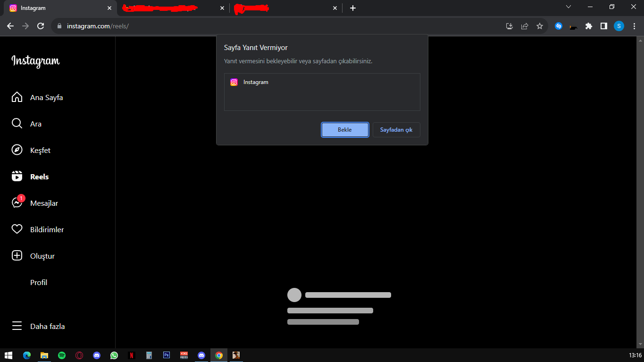Open the side panel icon

[604, 26]
